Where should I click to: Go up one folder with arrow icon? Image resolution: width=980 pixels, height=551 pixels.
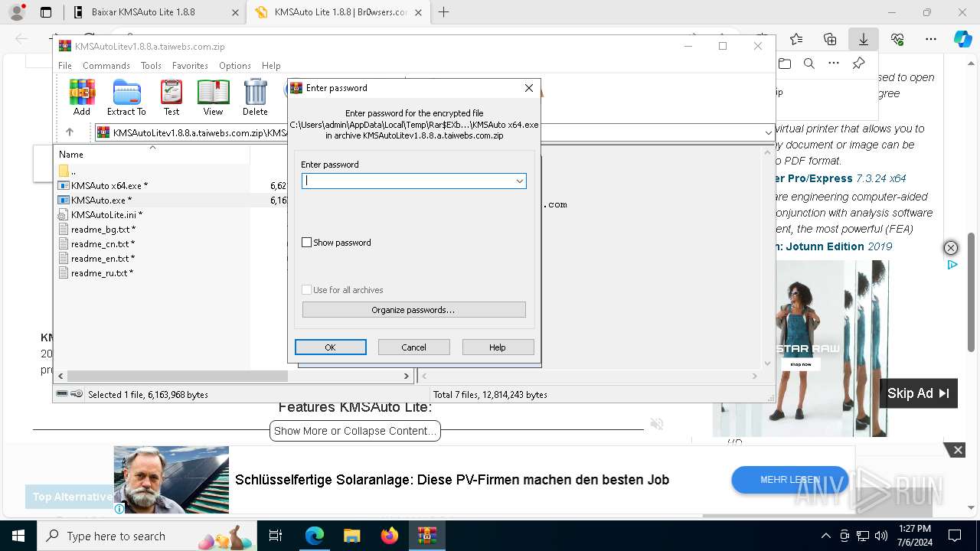click(70, 132)
